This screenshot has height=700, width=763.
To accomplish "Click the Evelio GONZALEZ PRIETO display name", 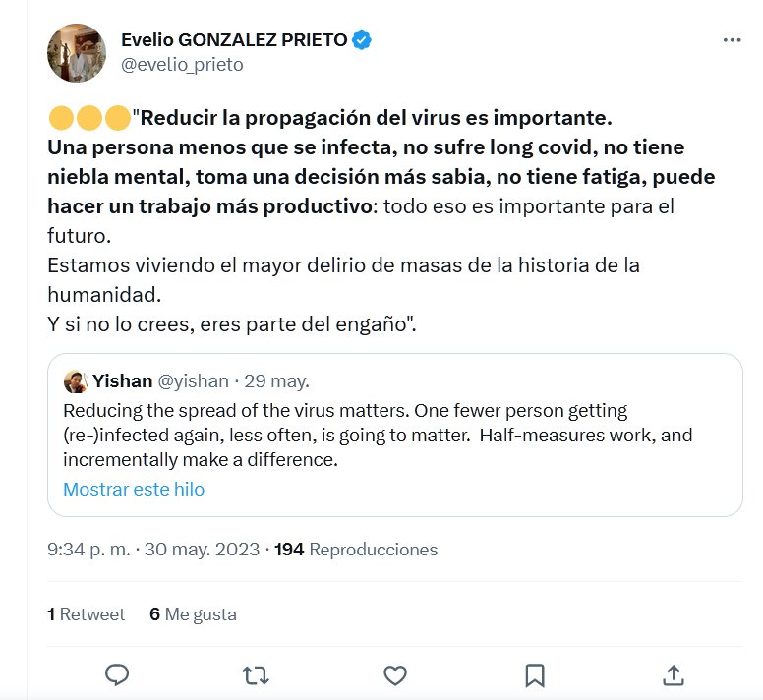I will (234, 40).
